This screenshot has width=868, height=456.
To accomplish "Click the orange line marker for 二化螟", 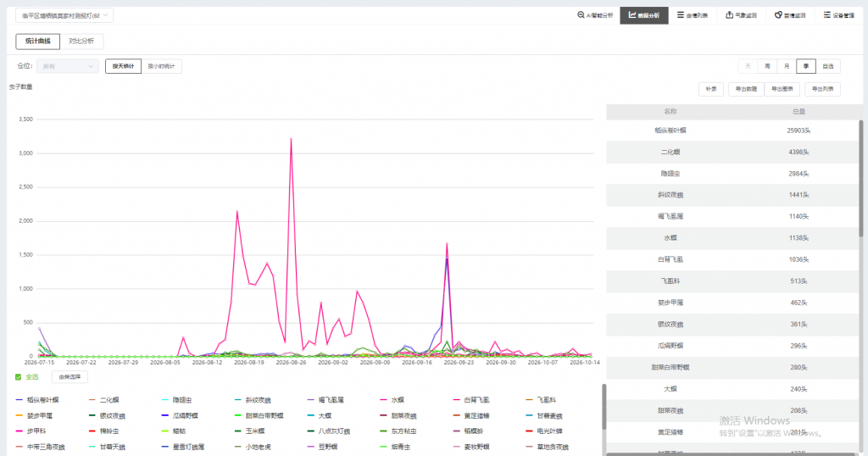I will pyautogui.click(x=92, y=399).
